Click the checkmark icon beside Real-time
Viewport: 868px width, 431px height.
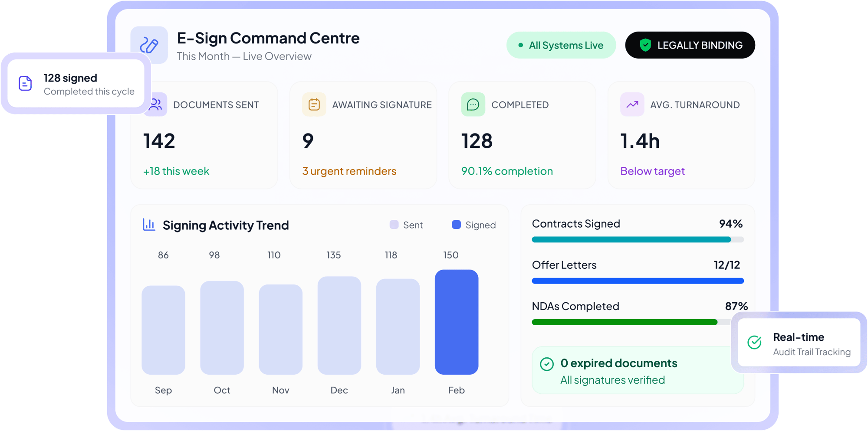click(755, 342)
